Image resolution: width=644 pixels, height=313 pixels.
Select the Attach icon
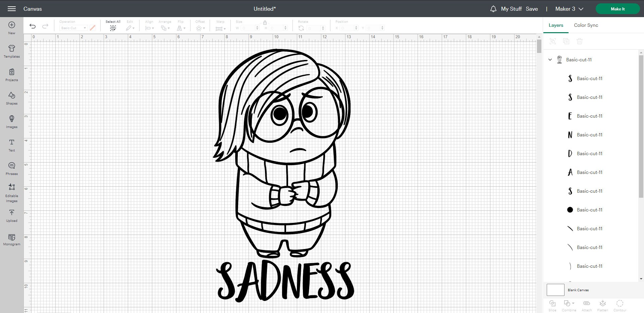coord(586,304)
